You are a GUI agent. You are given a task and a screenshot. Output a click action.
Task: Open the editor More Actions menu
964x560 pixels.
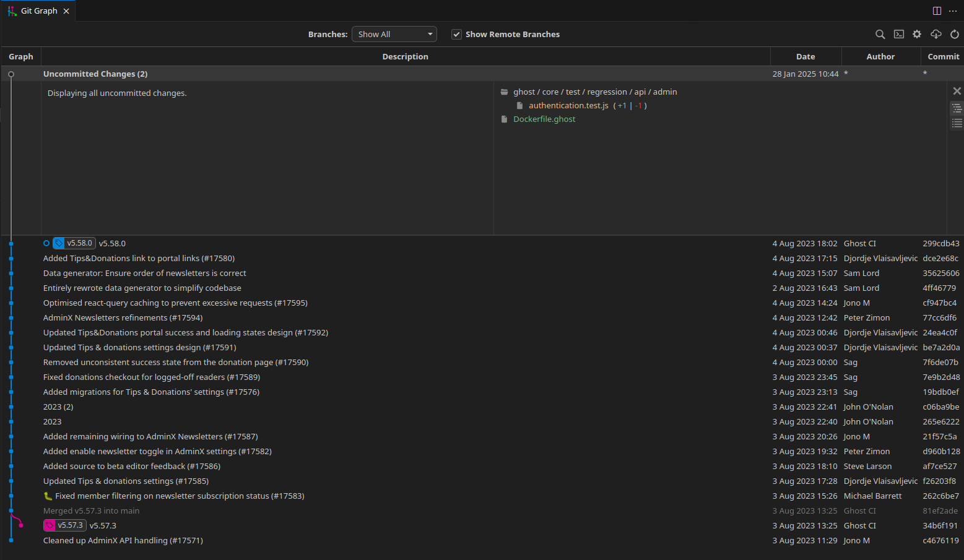[953, 11]
